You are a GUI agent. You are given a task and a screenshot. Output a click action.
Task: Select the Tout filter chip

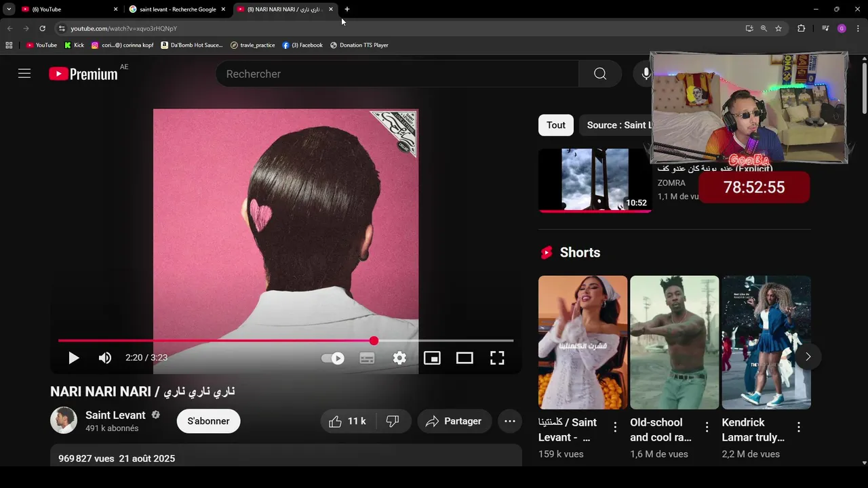[x=556, y=125]
